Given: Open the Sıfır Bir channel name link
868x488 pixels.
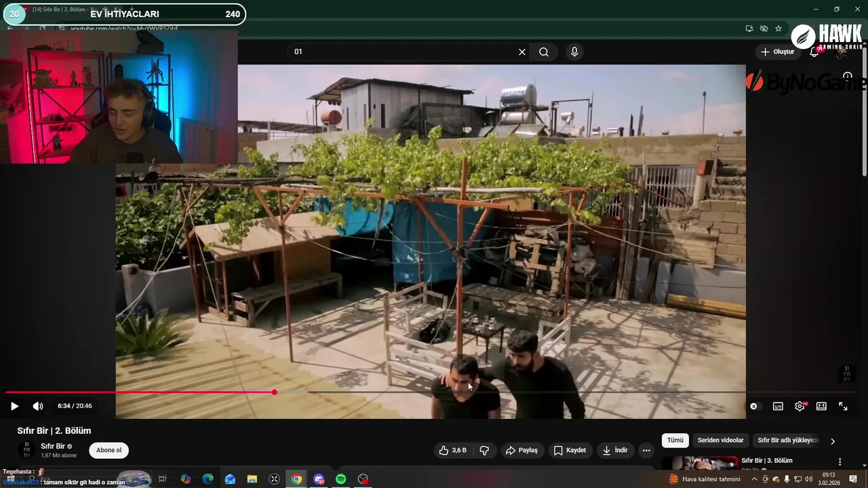Looking at the screenshot, I should pos(53,447).
